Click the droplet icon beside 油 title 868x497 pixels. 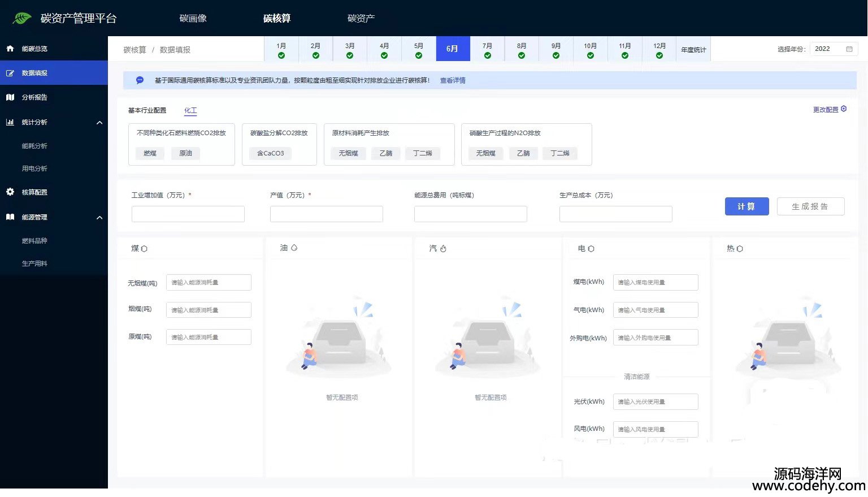pos(294,248)
